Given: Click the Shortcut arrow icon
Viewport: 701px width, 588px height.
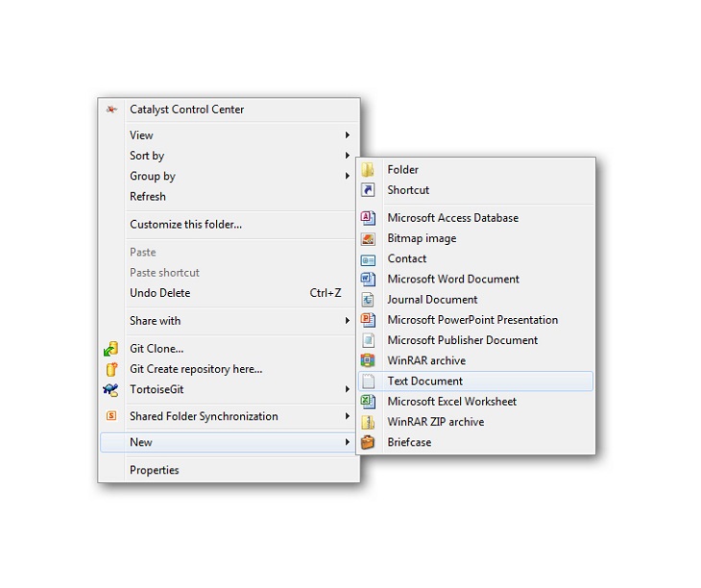Looking at the screenshot, I should point(368,190).
